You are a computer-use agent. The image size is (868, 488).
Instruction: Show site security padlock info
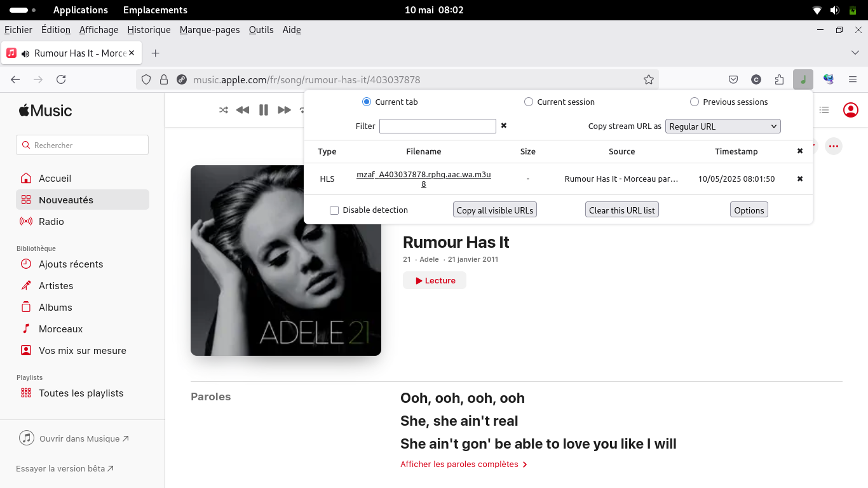pos(164,79)
